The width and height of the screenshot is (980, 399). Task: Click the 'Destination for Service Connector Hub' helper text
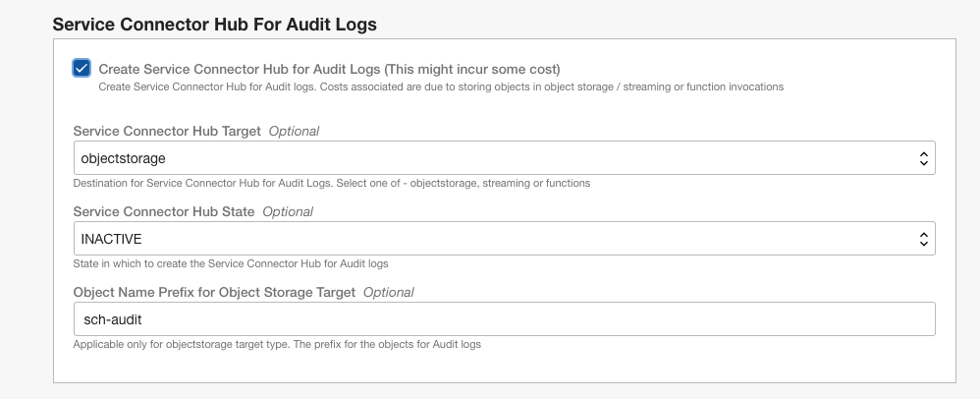tap(331, 183)
